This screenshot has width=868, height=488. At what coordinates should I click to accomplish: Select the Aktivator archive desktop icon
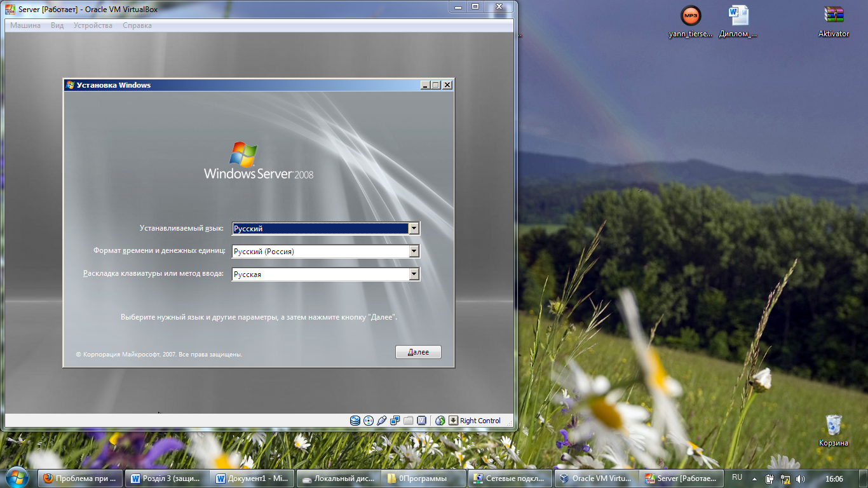[834, 21]
